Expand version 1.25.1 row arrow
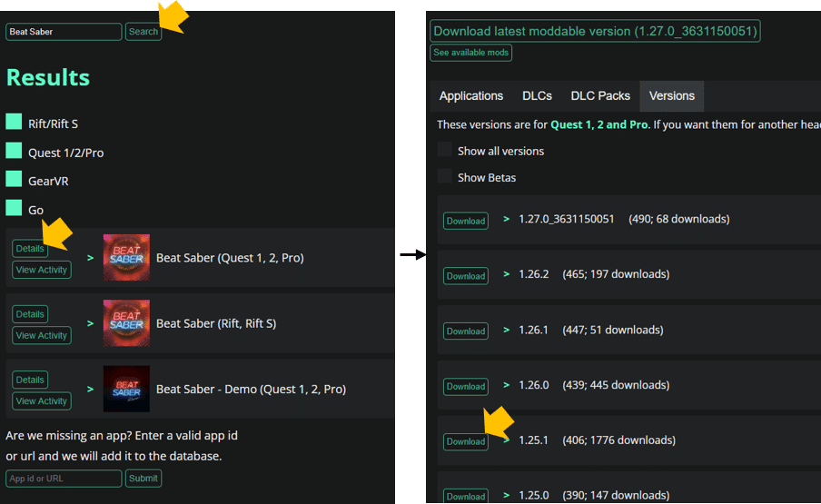Screen dimensions: 821x504 click(507, 440)
